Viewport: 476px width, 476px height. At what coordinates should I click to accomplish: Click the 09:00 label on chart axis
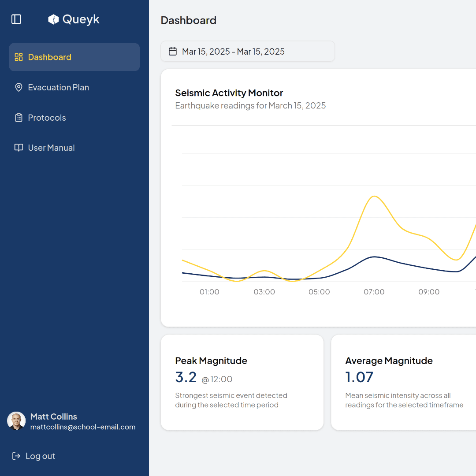pos(429,292)
